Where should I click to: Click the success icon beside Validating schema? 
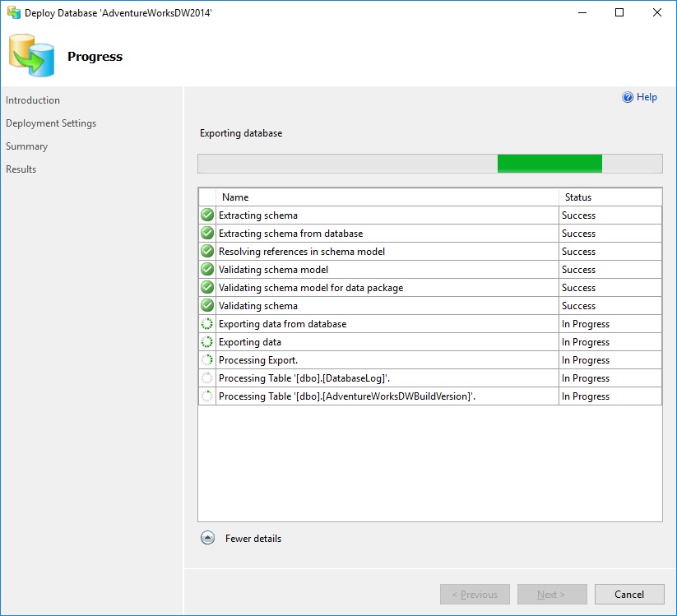[x=207, y=305]
